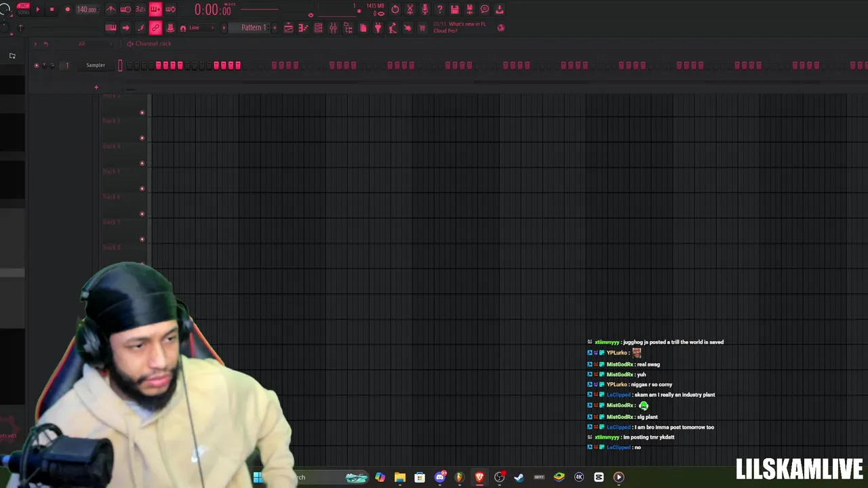This screenshot has height=488, width=868.
Task: Click the audio editor scissors icon
Action: point(410,9)
